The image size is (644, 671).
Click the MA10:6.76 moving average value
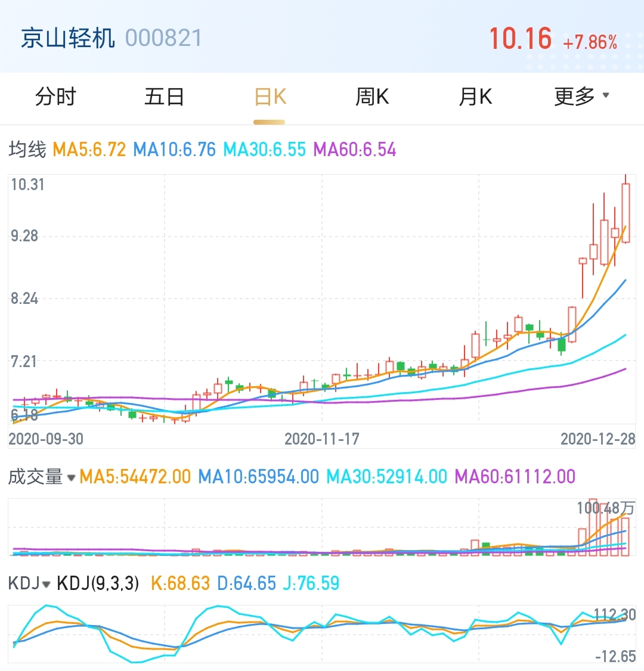[174, 150]
